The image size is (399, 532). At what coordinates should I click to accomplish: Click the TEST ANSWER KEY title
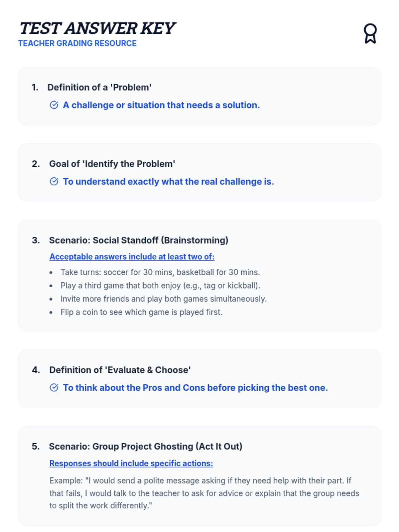pos(97,28)
